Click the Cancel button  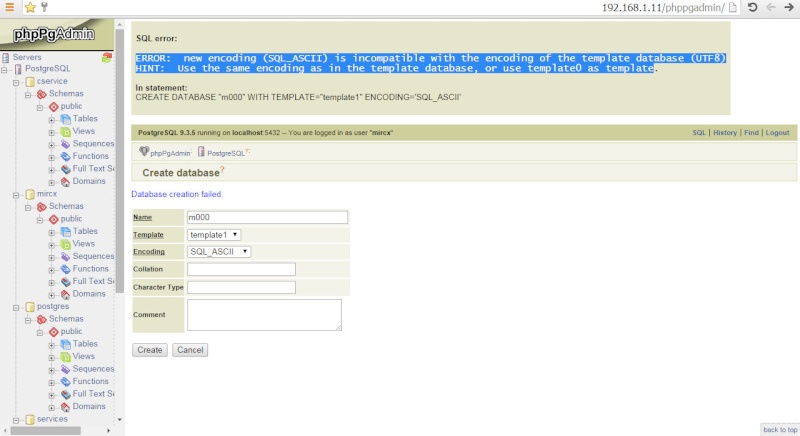(x=190, y=350)
